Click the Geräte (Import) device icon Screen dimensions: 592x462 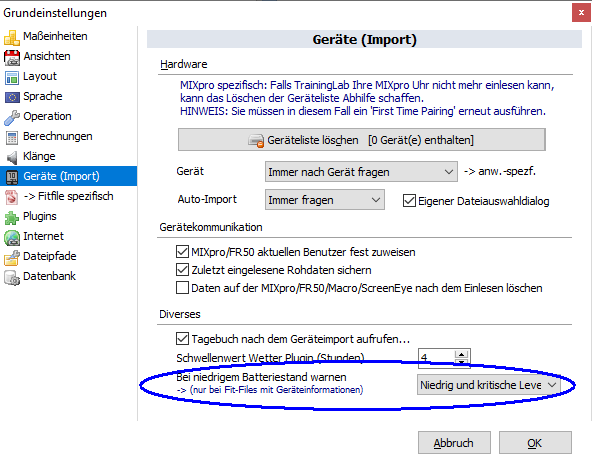click(x=12, y=177)
